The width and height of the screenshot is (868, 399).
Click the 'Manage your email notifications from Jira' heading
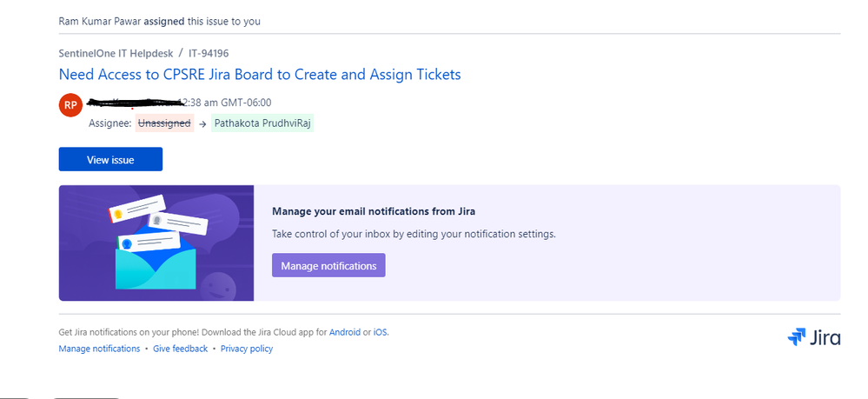coord(374,211)
